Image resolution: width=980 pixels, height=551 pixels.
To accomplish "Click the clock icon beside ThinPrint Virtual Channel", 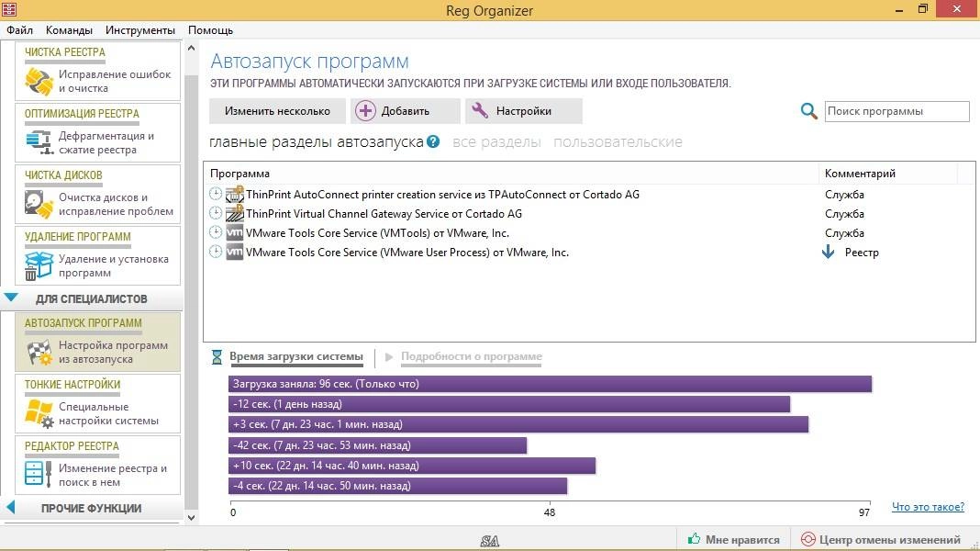I will coord(216,213).
